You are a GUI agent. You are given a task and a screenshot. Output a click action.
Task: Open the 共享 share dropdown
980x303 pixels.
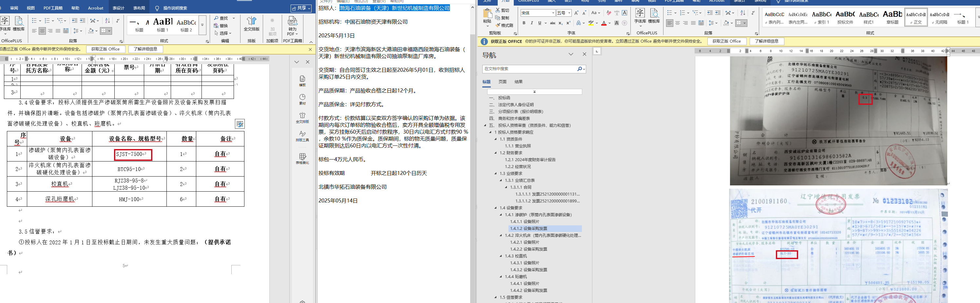pos(301,8)
